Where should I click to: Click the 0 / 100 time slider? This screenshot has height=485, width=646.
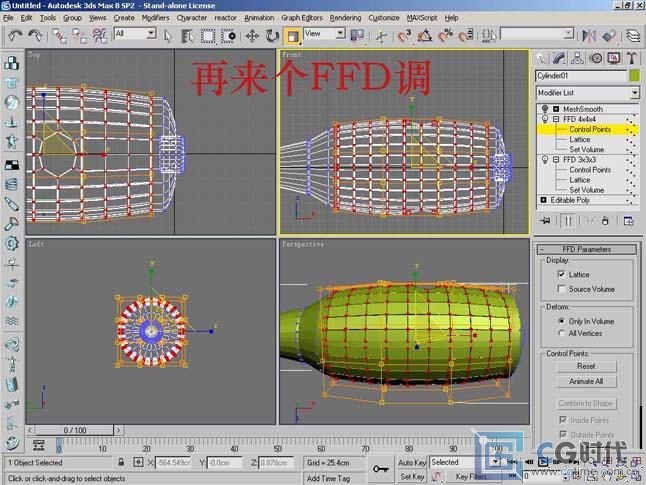pyautogui.click(x=74, y=430)
